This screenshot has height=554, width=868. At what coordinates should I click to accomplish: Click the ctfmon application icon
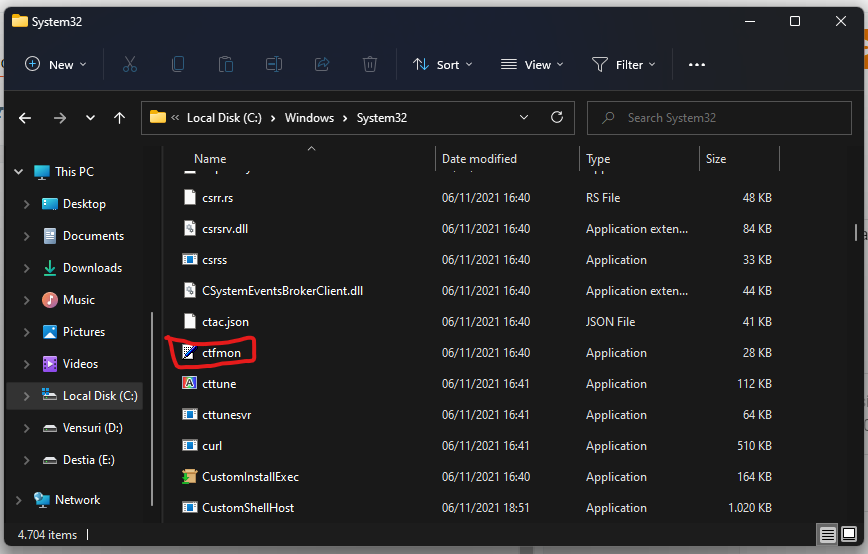(x=189, y=353)
